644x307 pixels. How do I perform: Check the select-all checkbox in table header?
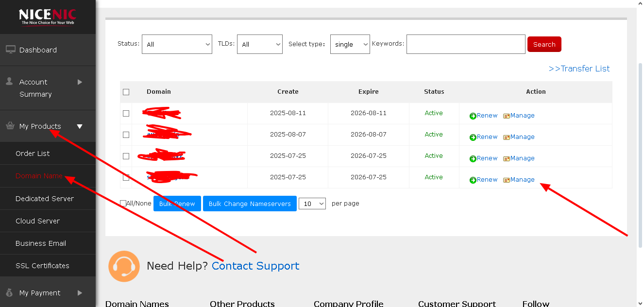126,92
